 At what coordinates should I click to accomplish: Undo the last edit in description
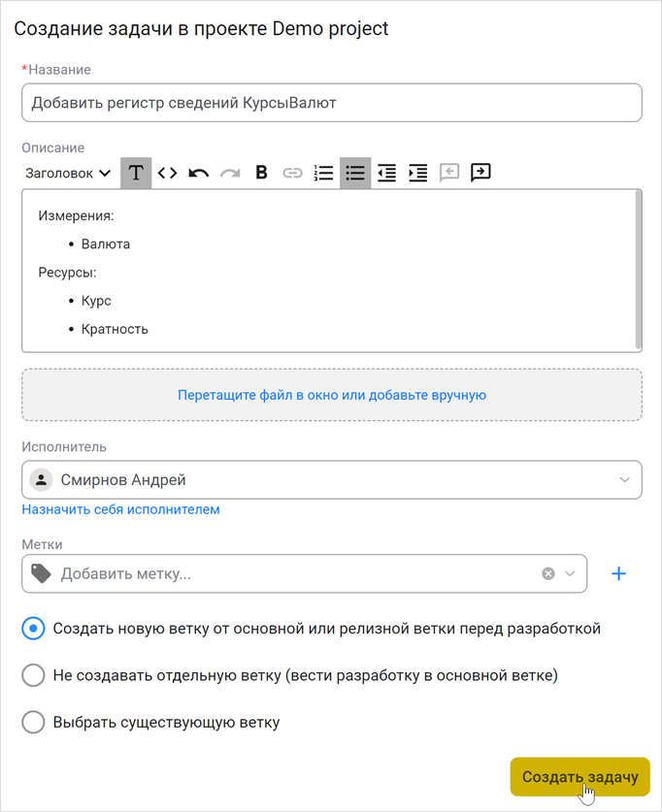[198, 173]
